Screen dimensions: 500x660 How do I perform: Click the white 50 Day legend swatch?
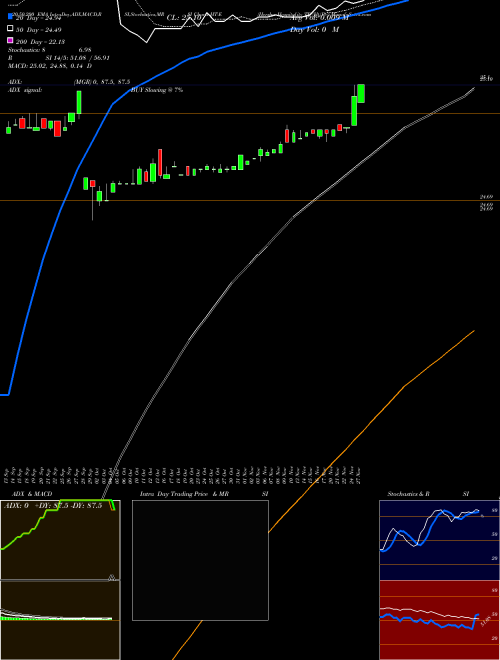pos(11,29)
